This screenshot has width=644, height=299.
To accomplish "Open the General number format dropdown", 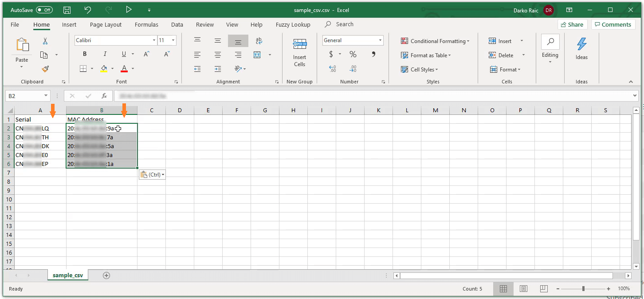I will tap(381, 40).
